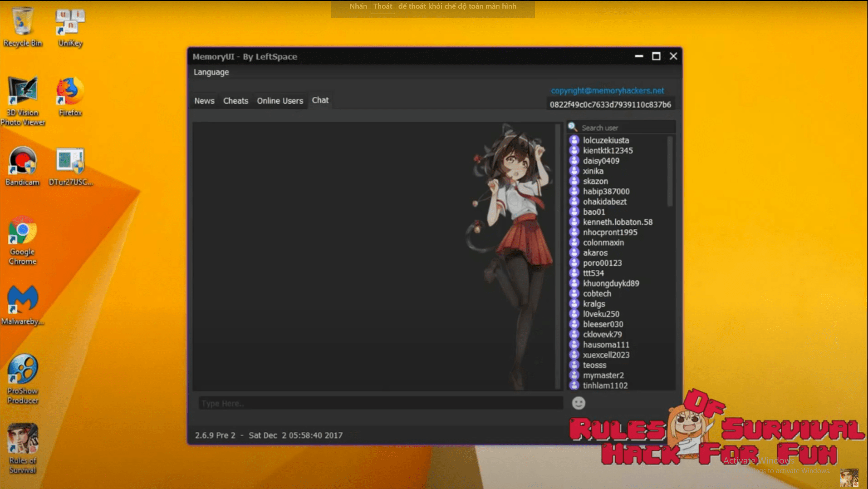This screenshot has height=489, width=868.
Task: Click the avatar icon beside skazon
Action: tap(574, 181)
